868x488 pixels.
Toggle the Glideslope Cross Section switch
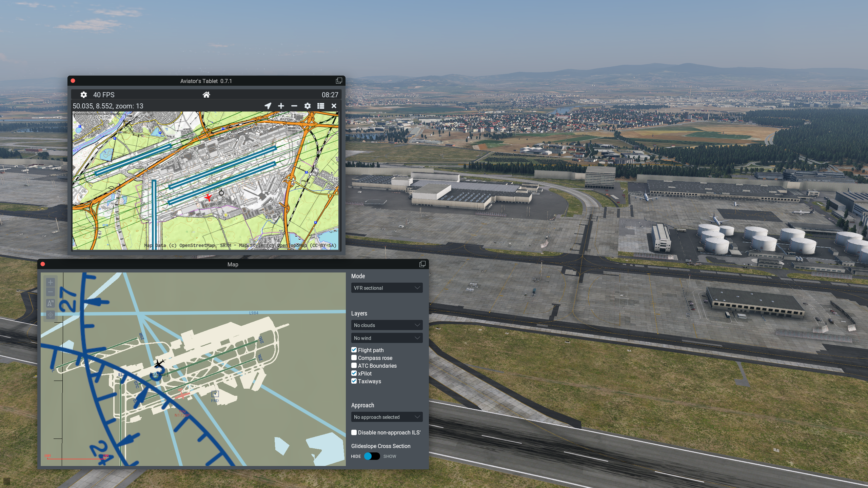(372, 456)
